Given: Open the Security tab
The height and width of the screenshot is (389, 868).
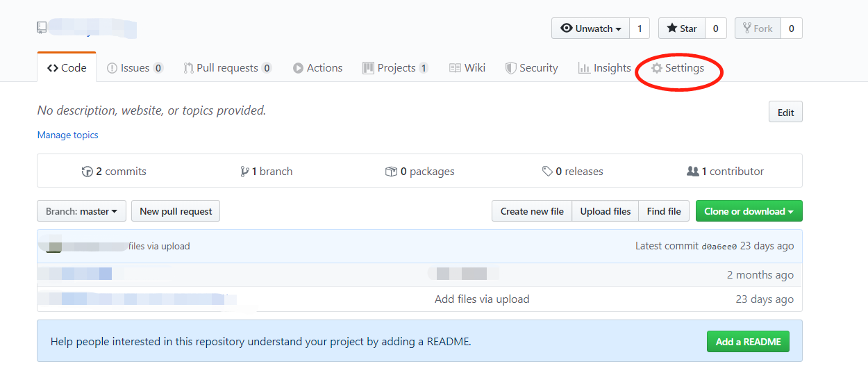Looking at the screenshot, I should [531, 68].
